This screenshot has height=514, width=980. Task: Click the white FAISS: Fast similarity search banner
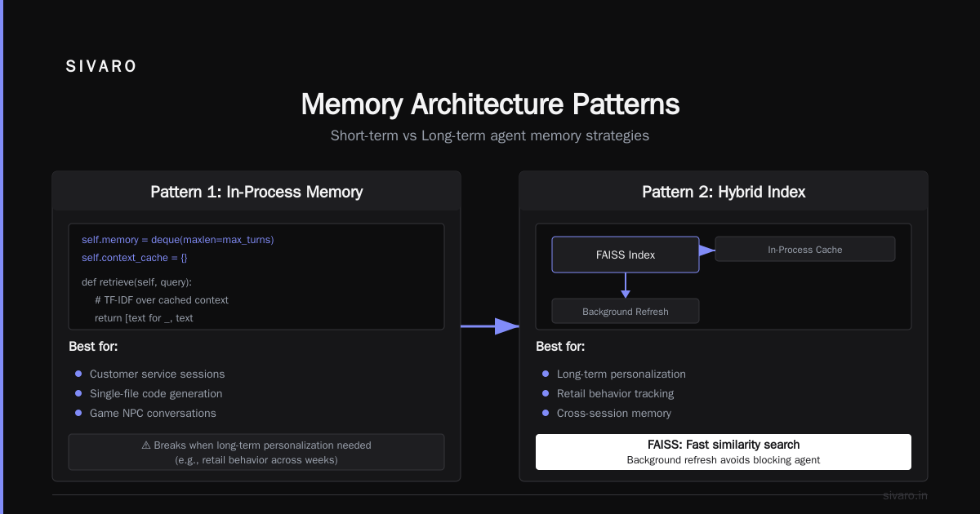coord(724,452)
